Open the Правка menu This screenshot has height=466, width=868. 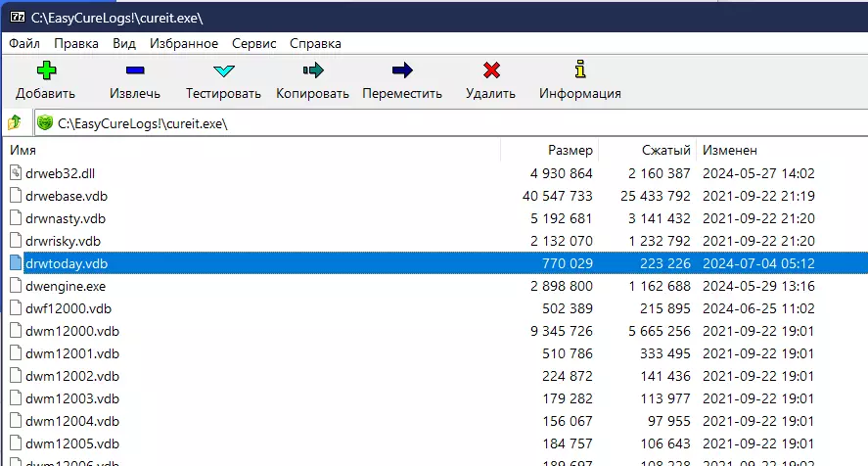point(76,43)
